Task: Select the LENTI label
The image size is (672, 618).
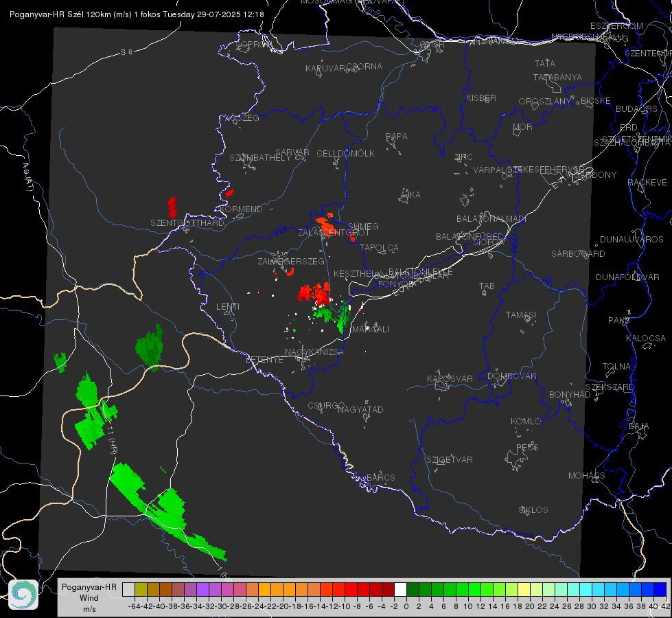Action: 228,307
